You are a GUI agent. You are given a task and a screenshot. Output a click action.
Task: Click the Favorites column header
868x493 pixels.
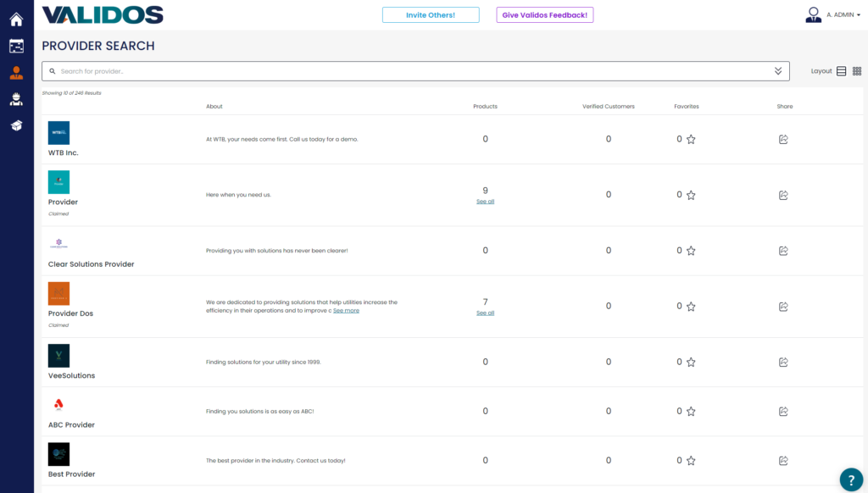click(x=687, y=106)
